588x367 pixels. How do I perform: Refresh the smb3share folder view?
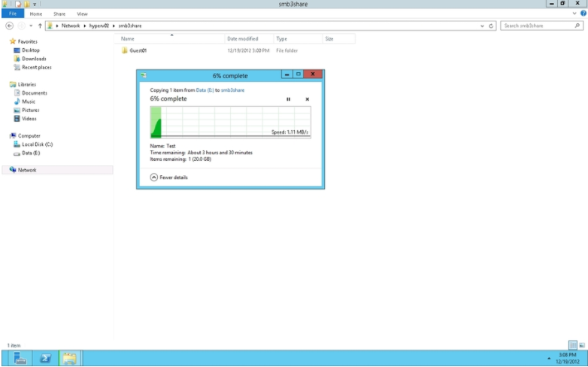[x=491, y=26]
